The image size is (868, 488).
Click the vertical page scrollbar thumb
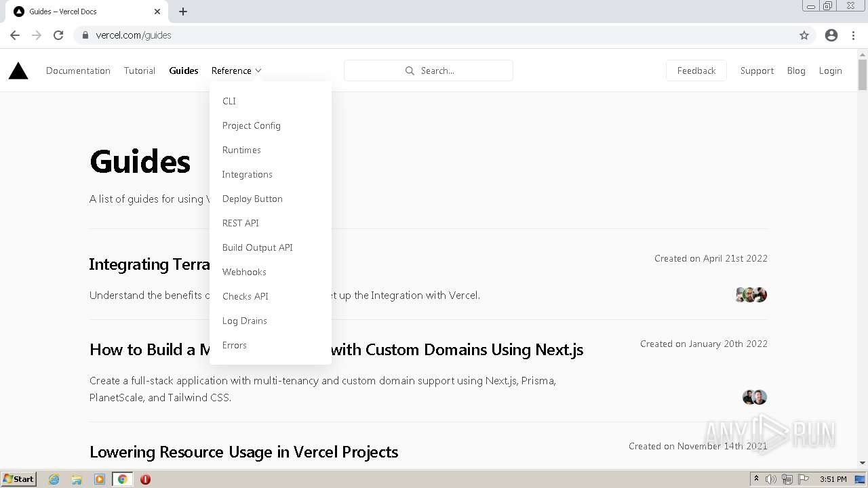coord(863,75)
